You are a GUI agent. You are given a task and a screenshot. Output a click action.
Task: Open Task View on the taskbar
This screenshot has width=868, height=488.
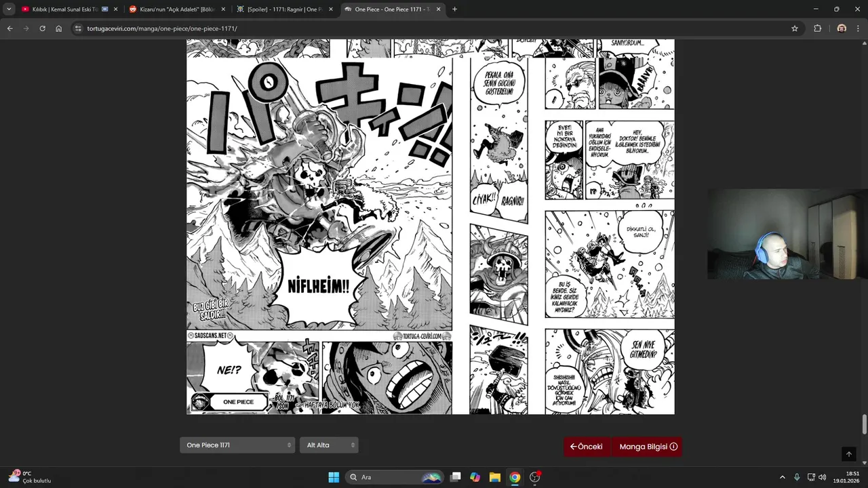456,477
